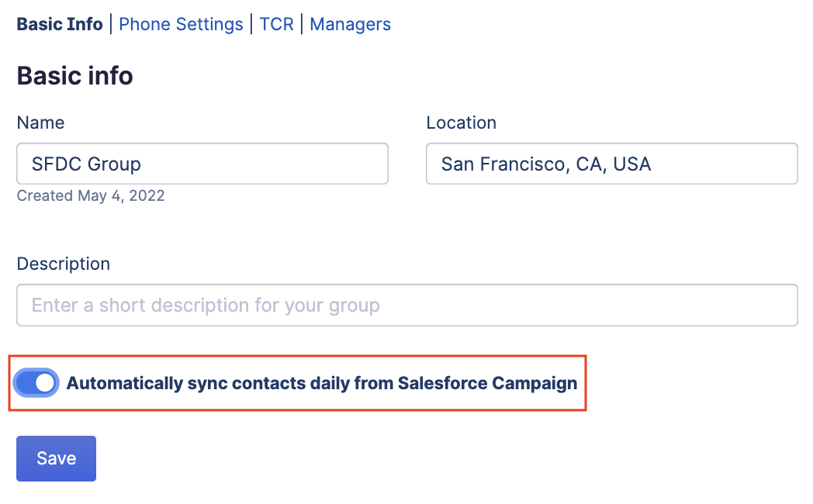The height and width of the screenshot is (504, 813).
Task: Switch to Phone Settings tab
Action: (181, 24)
